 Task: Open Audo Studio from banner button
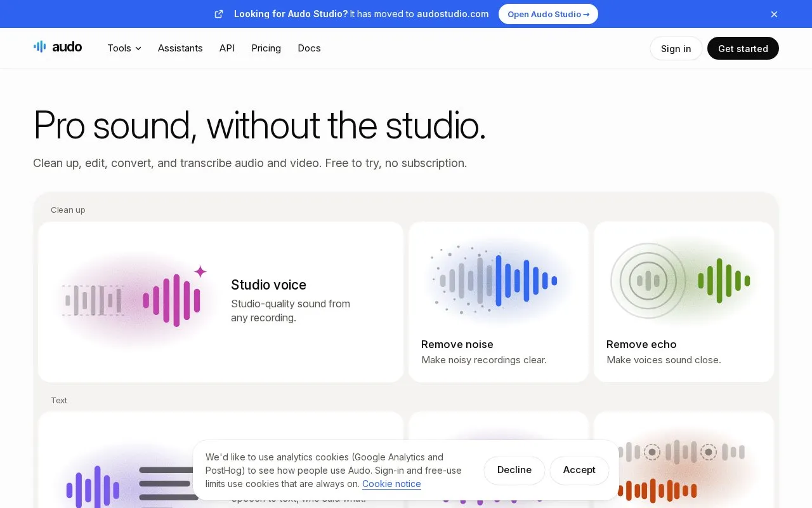coord(548,14)
